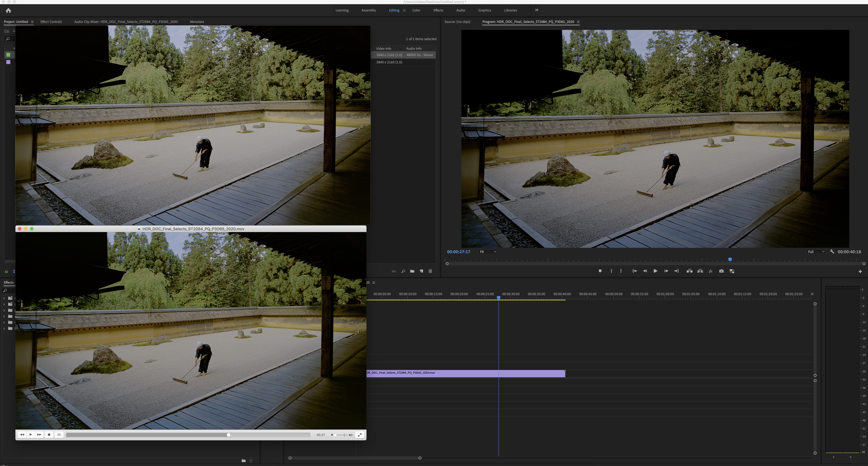Switch to the Graphics workspace
The width and height of the screenshot is (868, 466).
coord(485,10)
